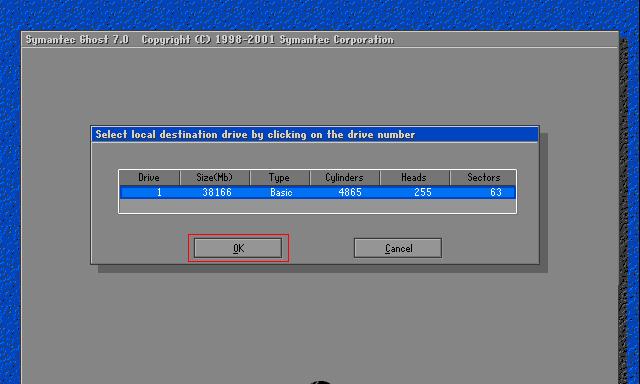Click the Symantec Corporation copyright text

[337, 40]
